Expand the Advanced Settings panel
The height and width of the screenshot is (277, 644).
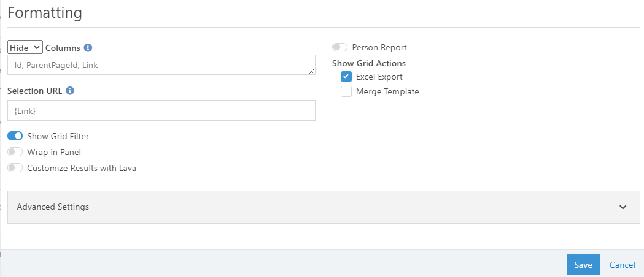click(x=324, y=207)
